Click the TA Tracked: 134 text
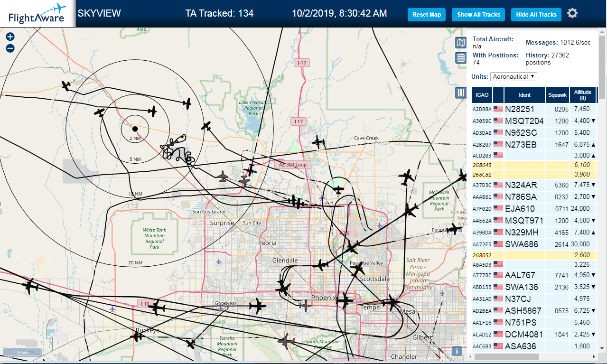 pos(219,13)
